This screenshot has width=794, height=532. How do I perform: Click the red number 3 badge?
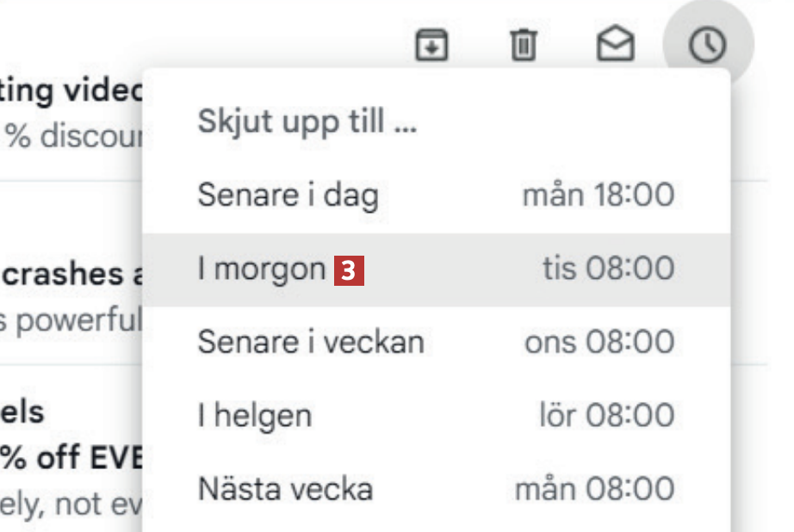click(350, 271)
